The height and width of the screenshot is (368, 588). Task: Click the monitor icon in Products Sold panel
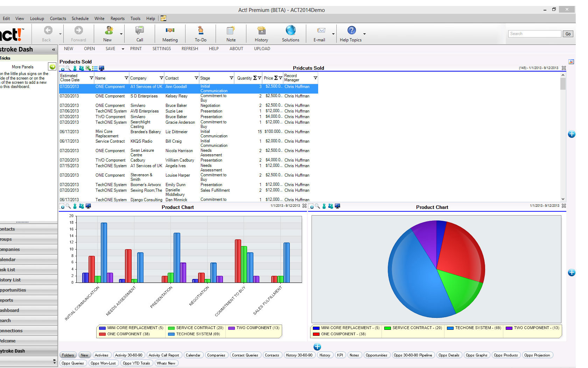(101, 68)
